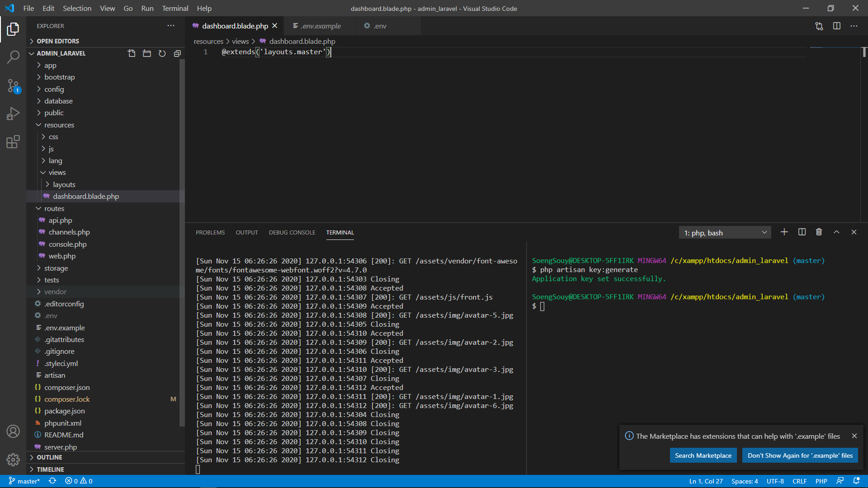Switch to the .env.example tab
Image resolution: width=868 pixels, height=488 pixels.
coord(321,26)
